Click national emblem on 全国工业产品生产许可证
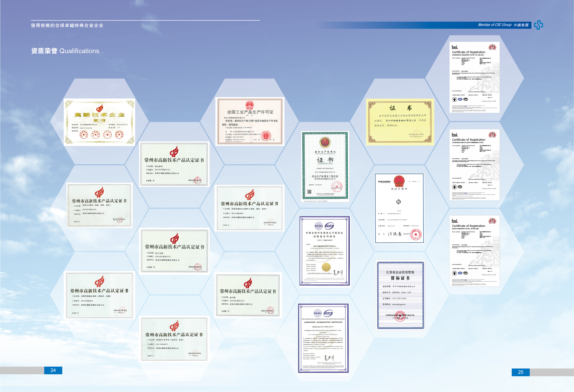The height and width of the screenshot is (392, 574). click(x=250, y=105)
